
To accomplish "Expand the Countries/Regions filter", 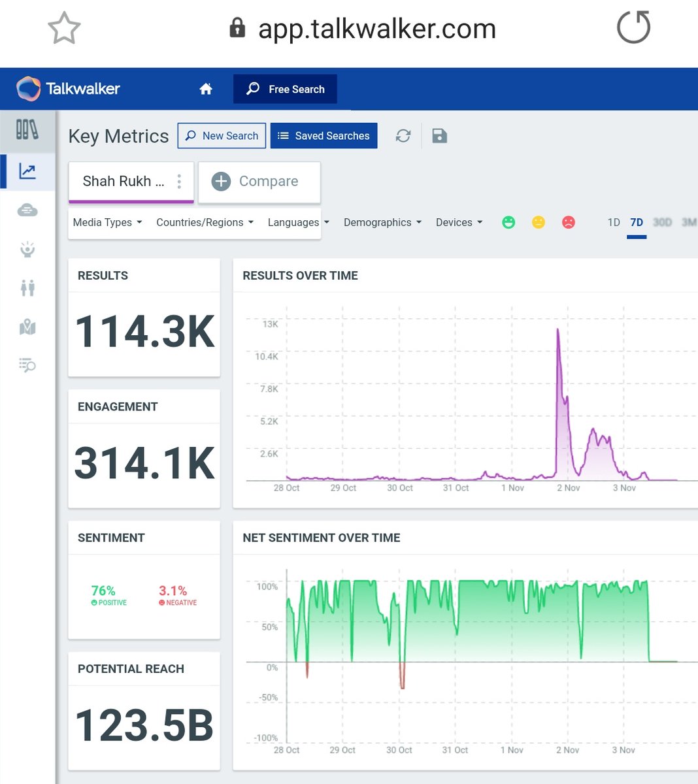I will tap(204, 222).
